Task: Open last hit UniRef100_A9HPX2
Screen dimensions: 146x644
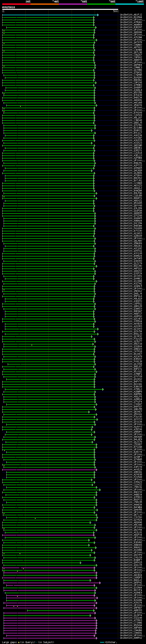Action: pyautogui.click(x=131, y=638)
